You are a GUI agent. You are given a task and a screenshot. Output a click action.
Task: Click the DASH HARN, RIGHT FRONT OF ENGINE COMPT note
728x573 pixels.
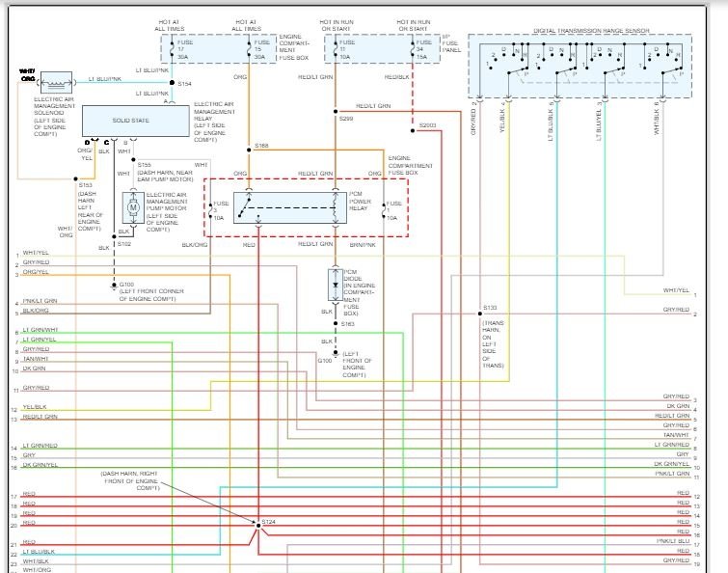130,481
